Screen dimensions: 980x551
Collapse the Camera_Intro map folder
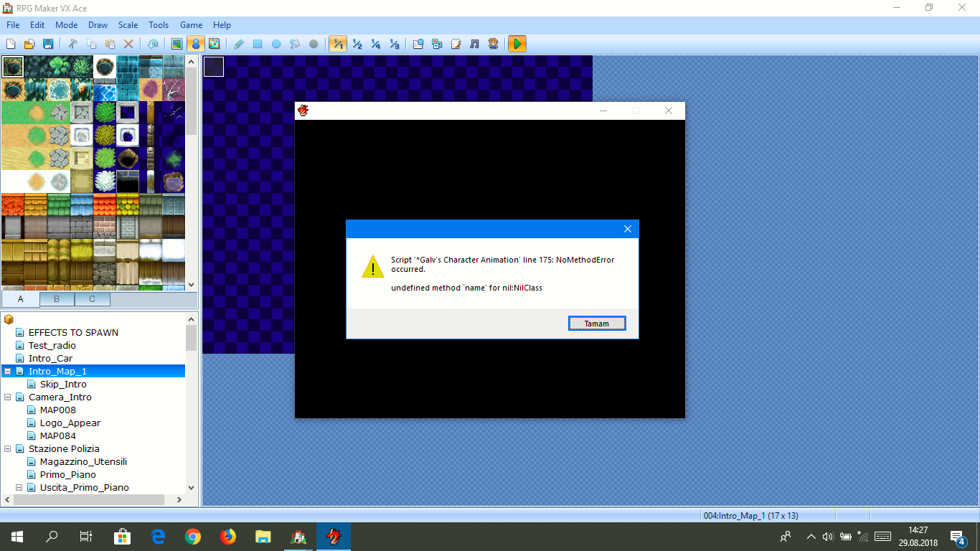click(8, 397)
